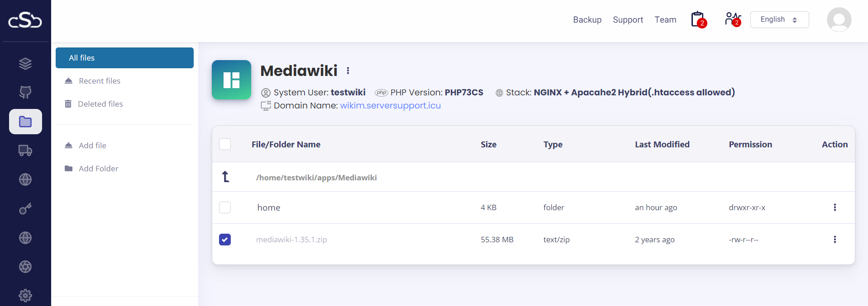Open the English language dropdown

click(x=779, y=19)
